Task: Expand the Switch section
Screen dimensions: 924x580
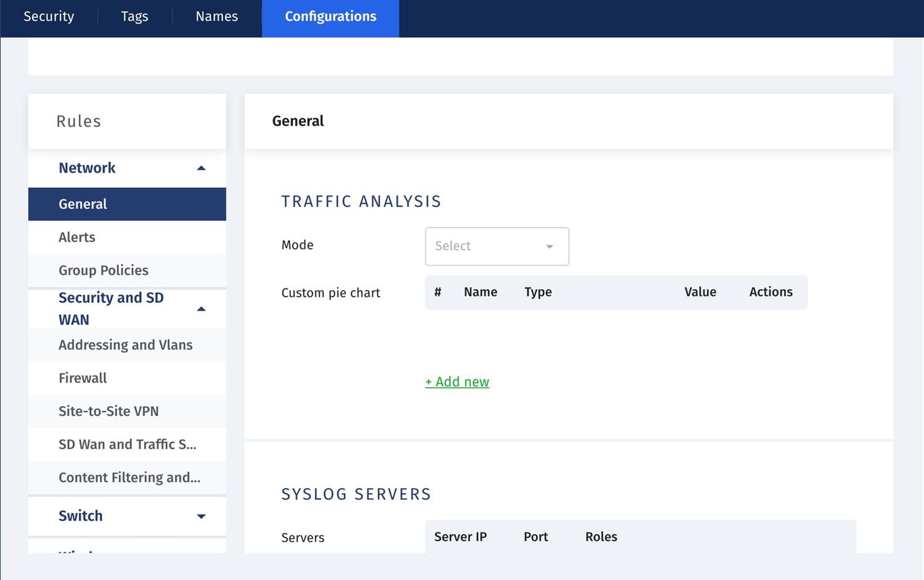Action: tap(201, 516)
